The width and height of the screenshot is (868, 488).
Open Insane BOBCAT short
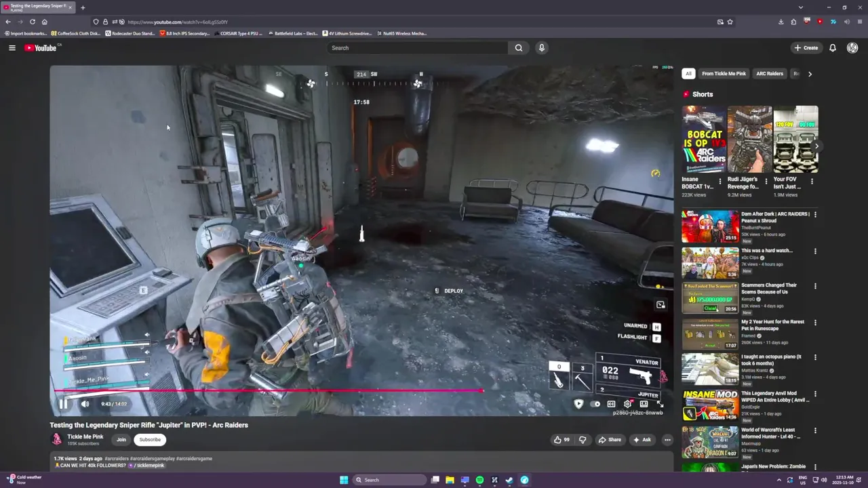click(x=703, y=140)
